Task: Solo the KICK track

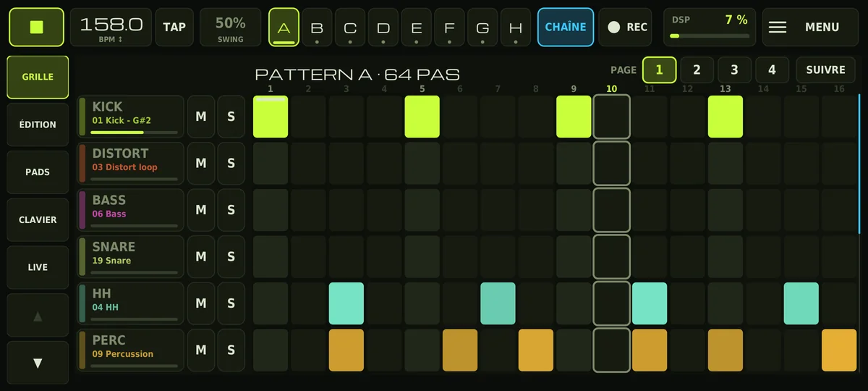Action: point(231,117)
